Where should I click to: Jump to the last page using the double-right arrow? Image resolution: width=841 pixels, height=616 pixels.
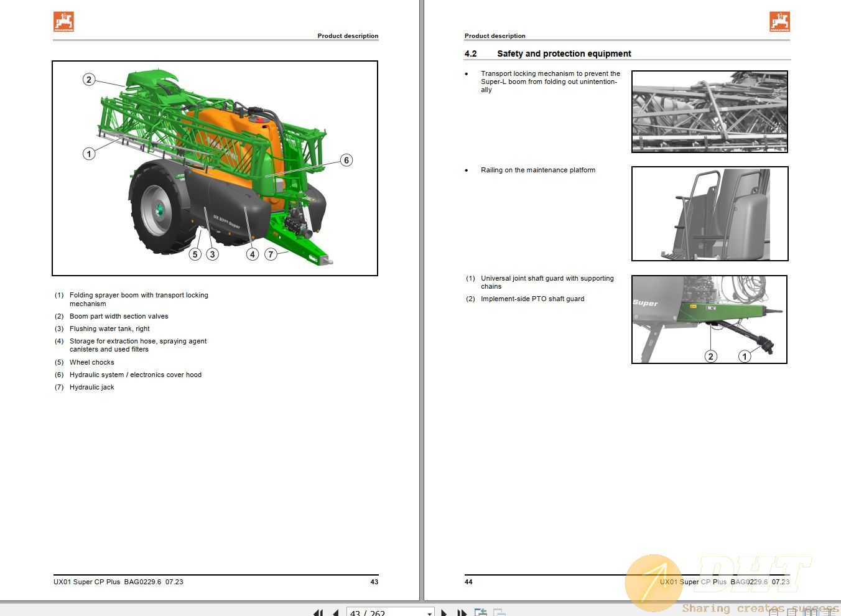point(462,612)
